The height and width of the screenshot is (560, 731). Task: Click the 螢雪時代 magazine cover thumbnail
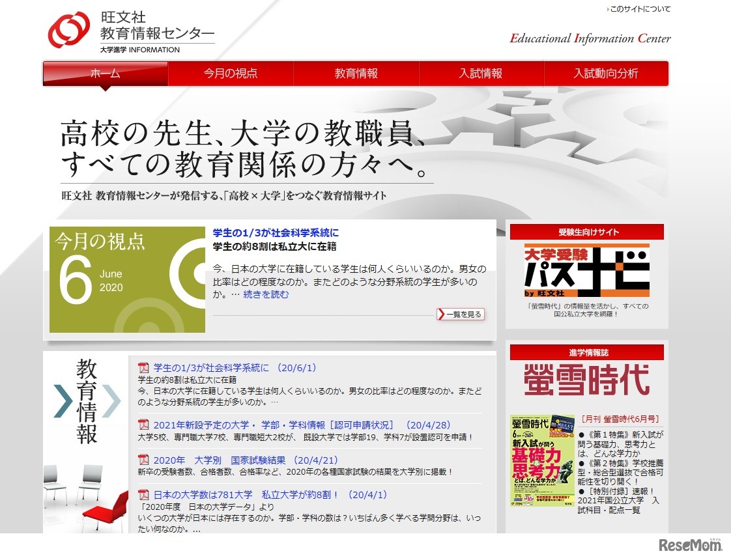543,460
